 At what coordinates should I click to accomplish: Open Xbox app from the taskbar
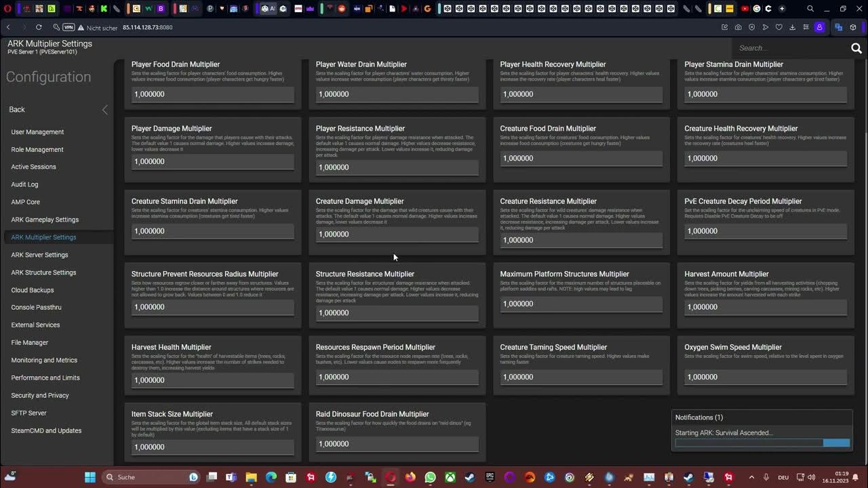450,477
